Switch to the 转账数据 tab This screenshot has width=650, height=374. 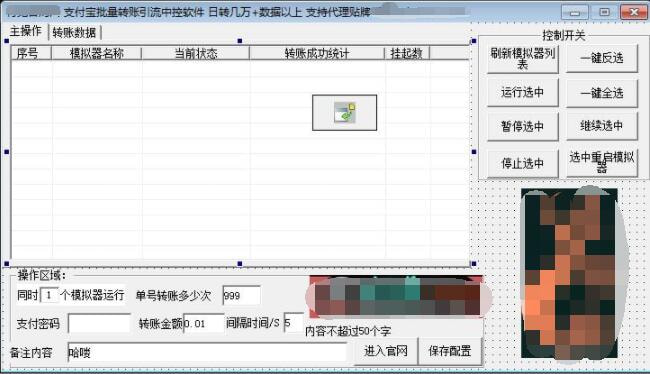(74, 32)
